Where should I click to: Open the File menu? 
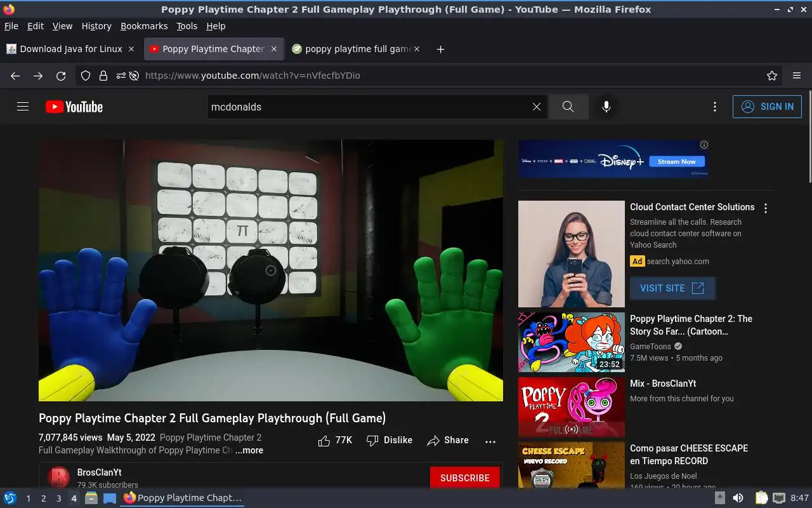coord(11,26)
